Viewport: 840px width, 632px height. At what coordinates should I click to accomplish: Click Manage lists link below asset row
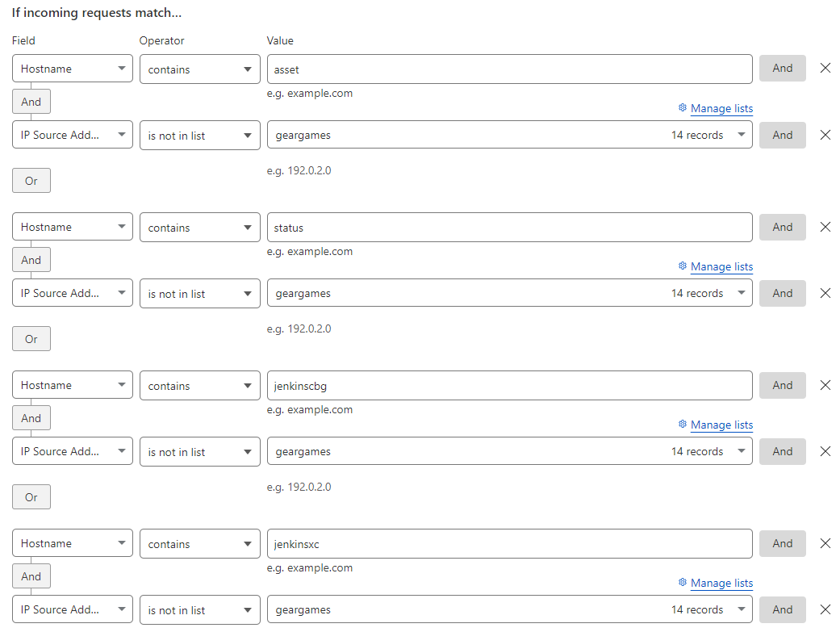tap(721, 109)
